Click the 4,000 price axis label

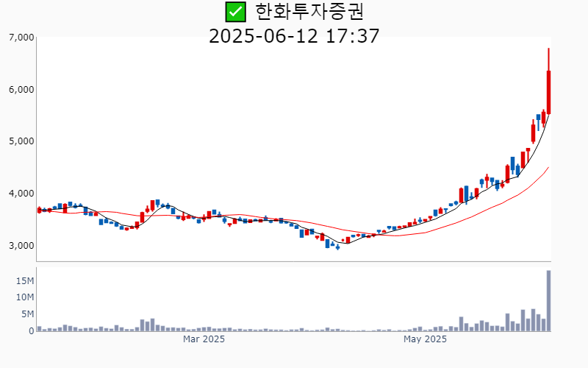(x=21, y=194)
